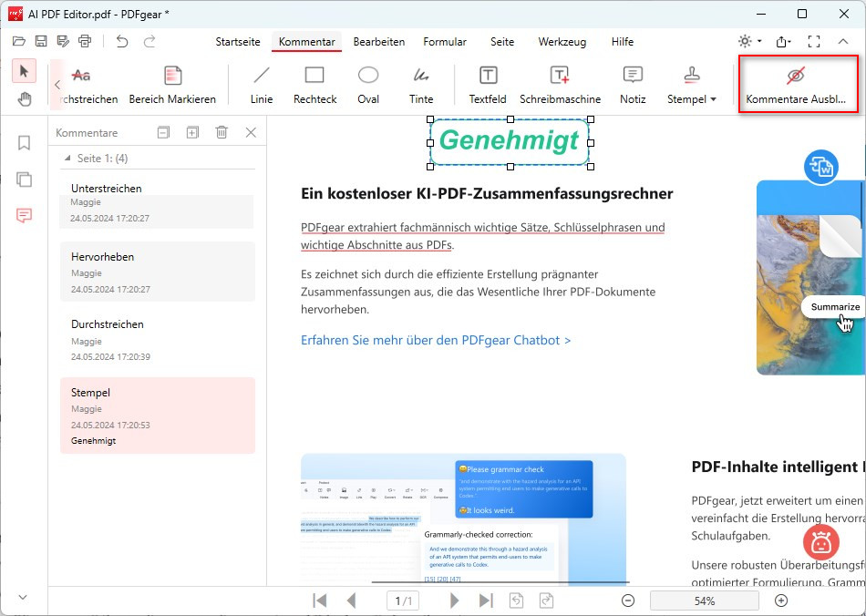
Task: Select the Durchstreichen comment in the list
Action: (157, 340)
